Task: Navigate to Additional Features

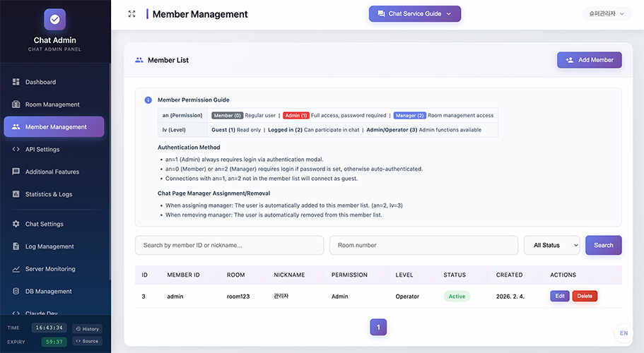Action: click(54, 172)
